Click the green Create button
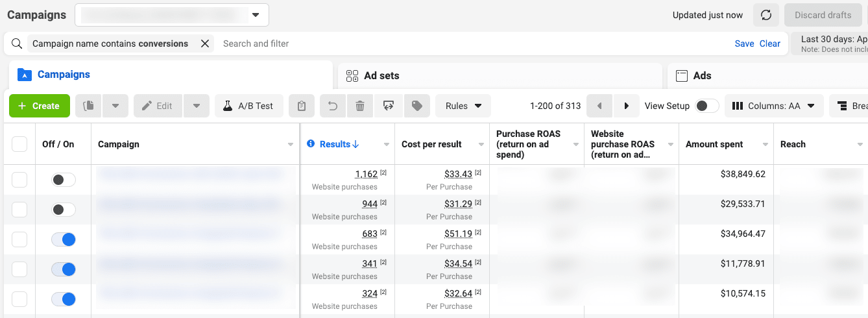The width and height of the screenshot is (868, 318). 40,106
